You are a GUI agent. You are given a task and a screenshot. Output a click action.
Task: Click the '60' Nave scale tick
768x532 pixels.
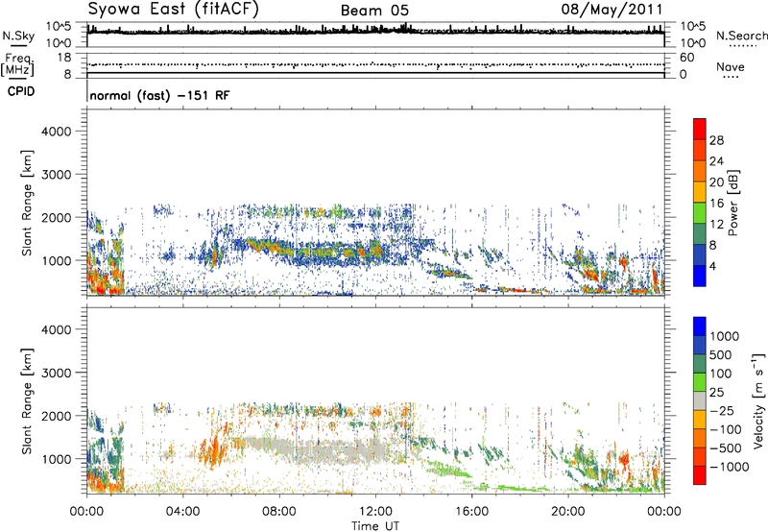[x=686, y=58]
